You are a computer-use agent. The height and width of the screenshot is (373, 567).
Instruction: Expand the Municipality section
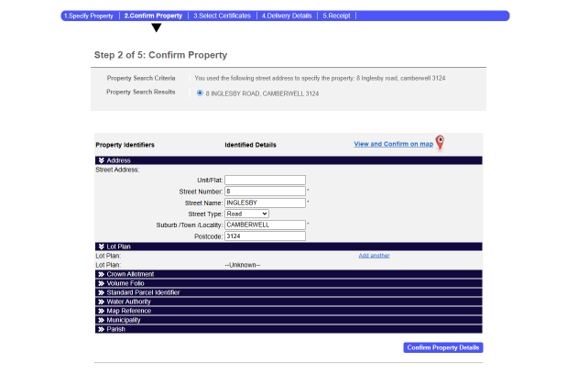[289, 320]
